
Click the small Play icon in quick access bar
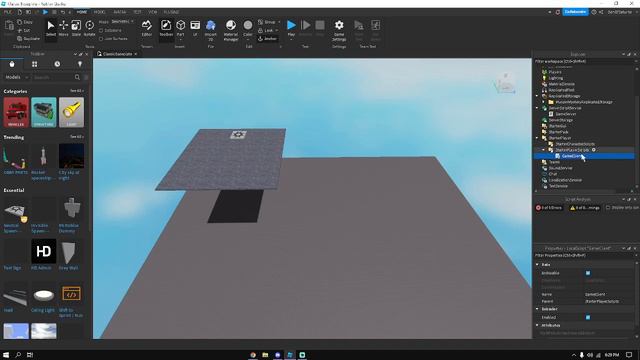pyautogui.click(x=45, y=12)
